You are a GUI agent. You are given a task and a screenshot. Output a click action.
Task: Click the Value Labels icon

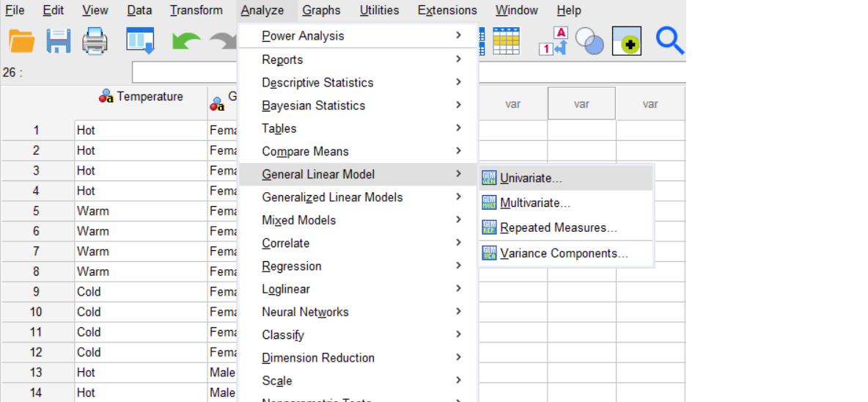tap(553, 42)
